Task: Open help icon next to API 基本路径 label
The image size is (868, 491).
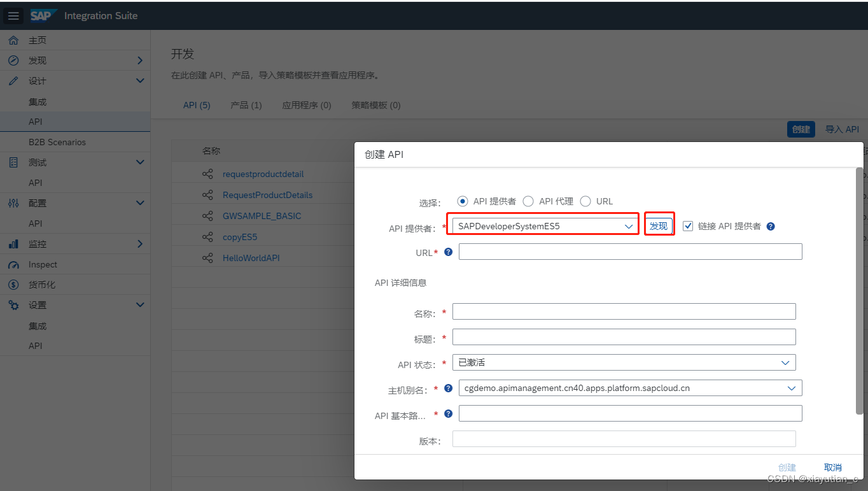Action: [x=448, y=413]
